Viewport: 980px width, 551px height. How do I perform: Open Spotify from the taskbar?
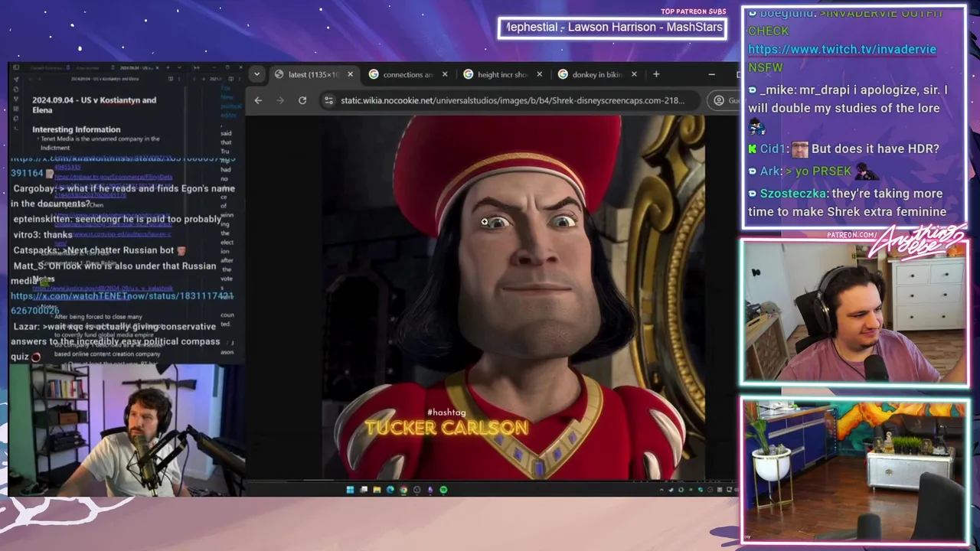point(443,490)
